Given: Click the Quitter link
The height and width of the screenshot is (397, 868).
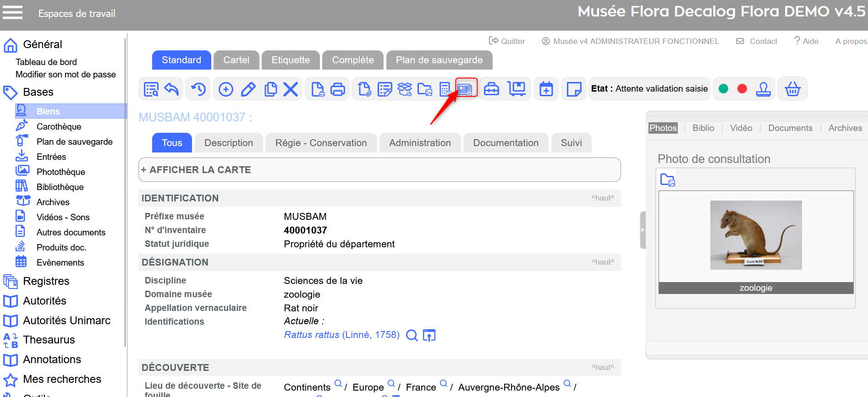Looking at the screenshot, I should coord(507,41).
